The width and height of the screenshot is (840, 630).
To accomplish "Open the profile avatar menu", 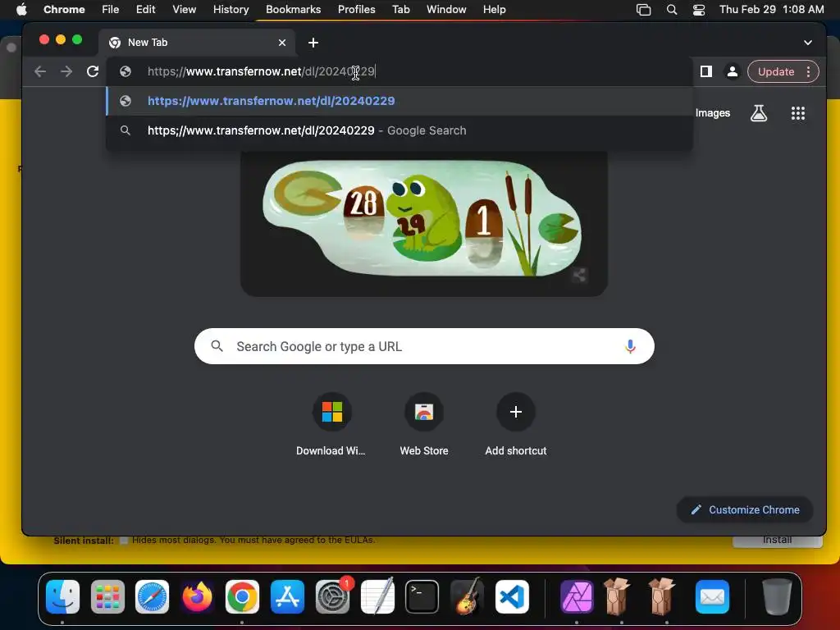I will point(732,71).
